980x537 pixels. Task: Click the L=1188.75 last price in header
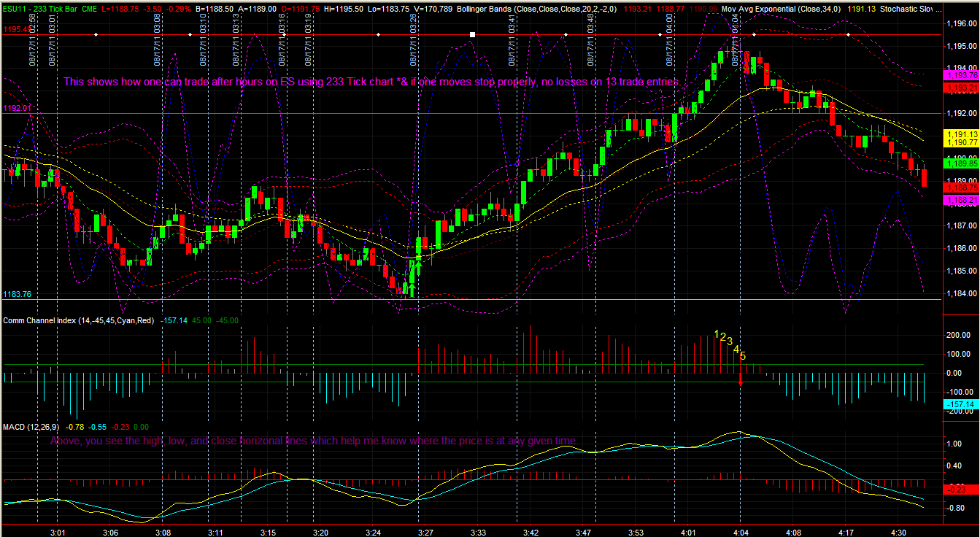point(120,8)
